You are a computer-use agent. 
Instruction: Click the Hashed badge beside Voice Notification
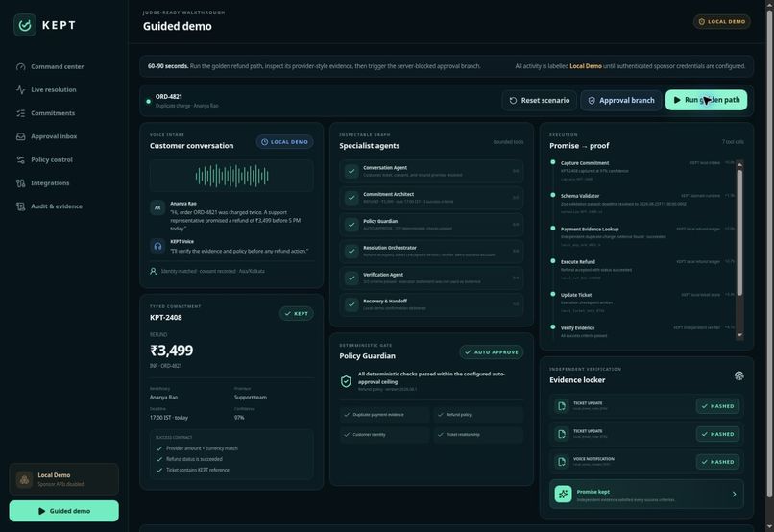[717, 462]
